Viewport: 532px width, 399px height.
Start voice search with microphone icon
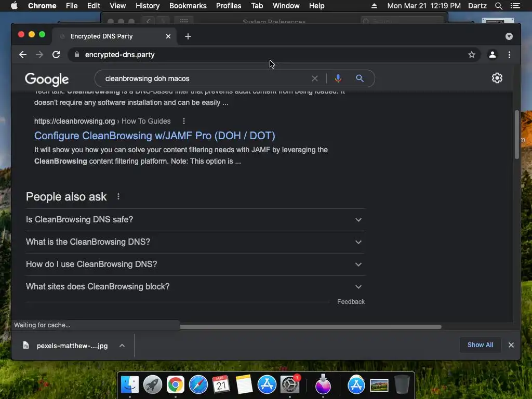coord(338,78)
